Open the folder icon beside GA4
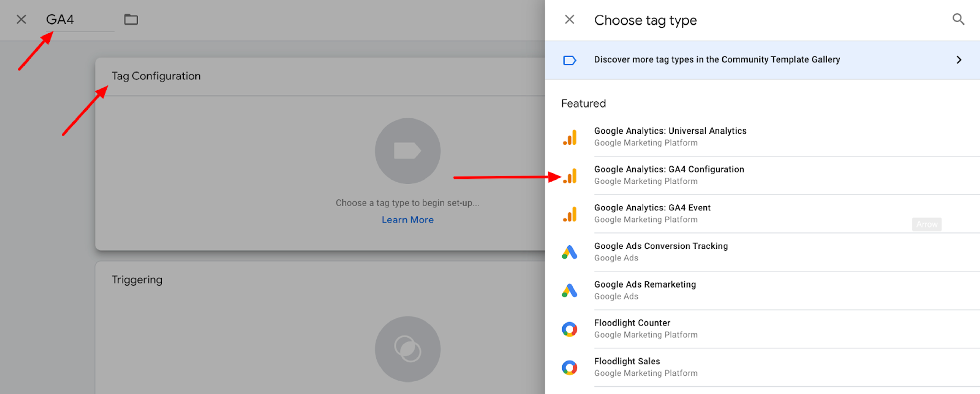980x394 pixels. tap(131, 19)
